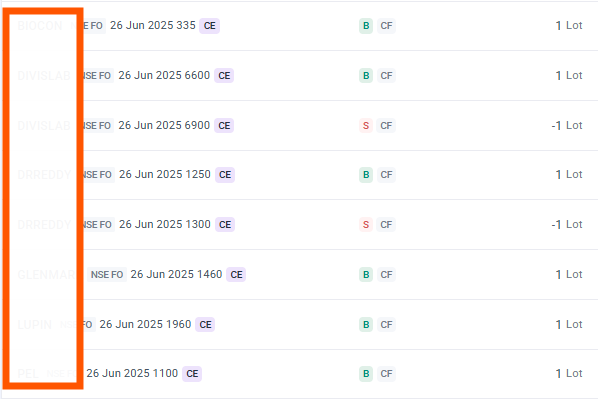Click the B badge in the 1960 CE row

point(366,325)
